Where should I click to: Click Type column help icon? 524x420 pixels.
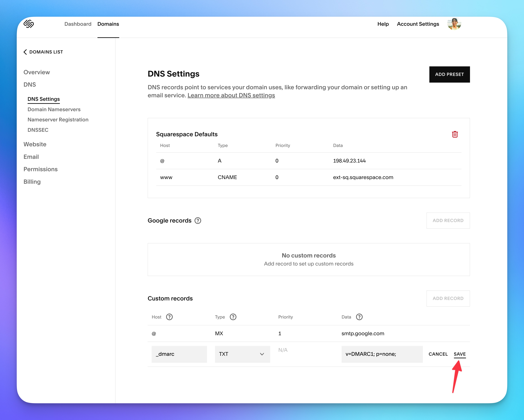pyautogui.click(x=233, y=317)
